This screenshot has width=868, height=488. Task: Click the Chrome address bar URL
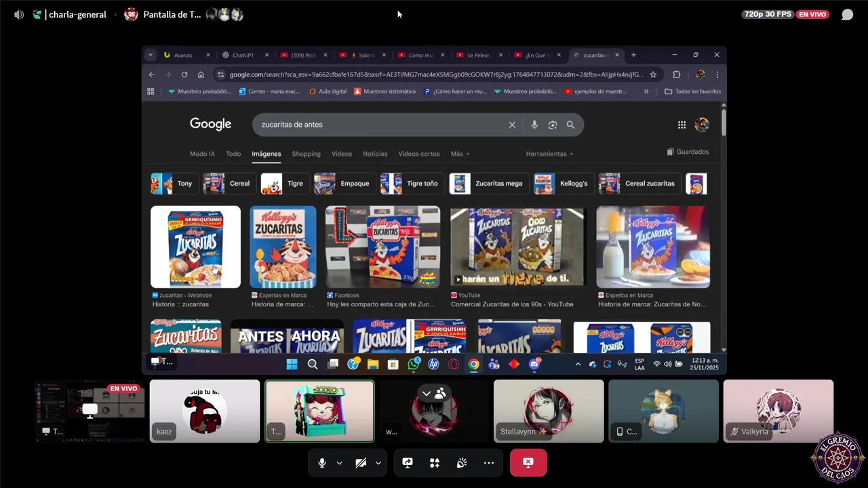pyautogui.click(x=437, y=75)
